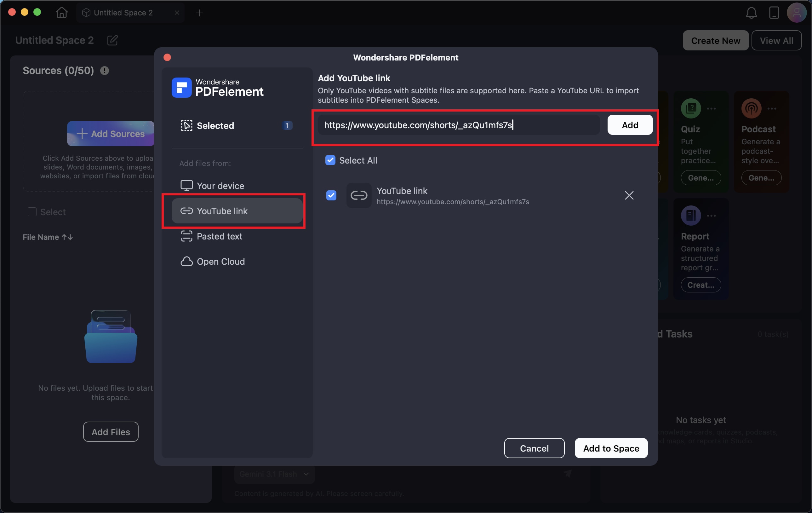The height and width of the screenshot is (513, 812).
Task: Choose Pasted text source option
Action: (x=237, y=236)
